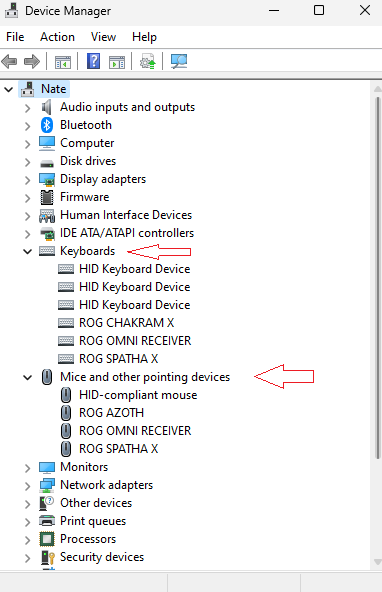Select ROG OMNI RECEIVER under Mice
This screenshot has width=382, height=592.
[x=135, y=431]
